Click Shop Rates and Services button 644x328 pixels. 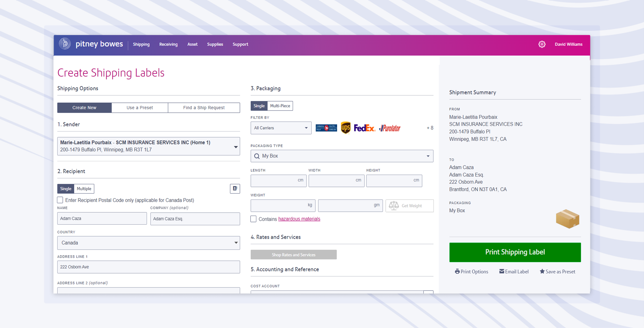pyautogui.click(x=294, y=255)
